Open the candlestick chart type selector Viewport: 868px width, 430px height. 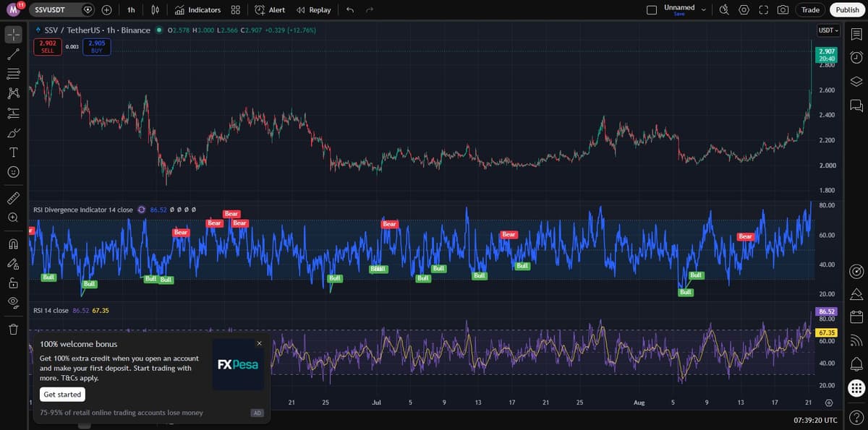click(x=156, y=10)
